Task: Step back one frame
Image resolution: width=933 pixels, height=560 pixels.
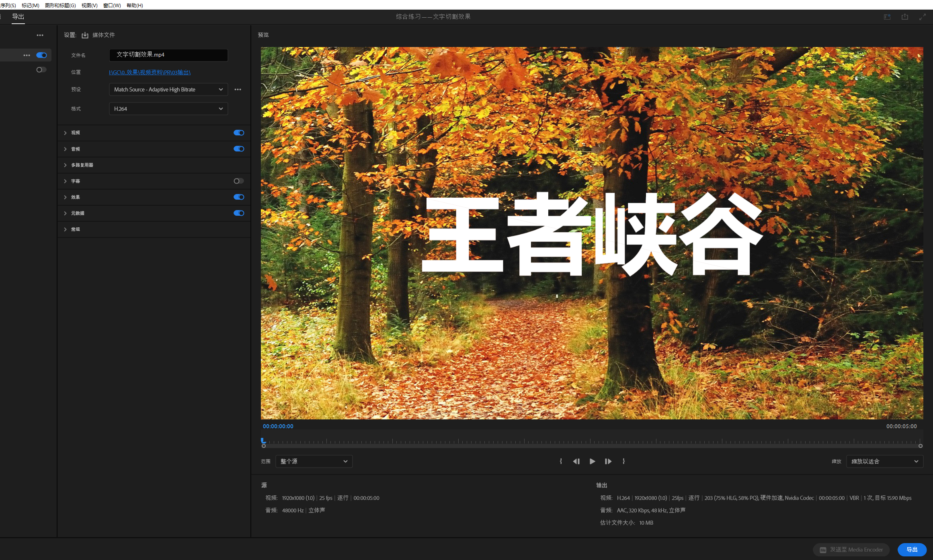Action: point(576,461)
